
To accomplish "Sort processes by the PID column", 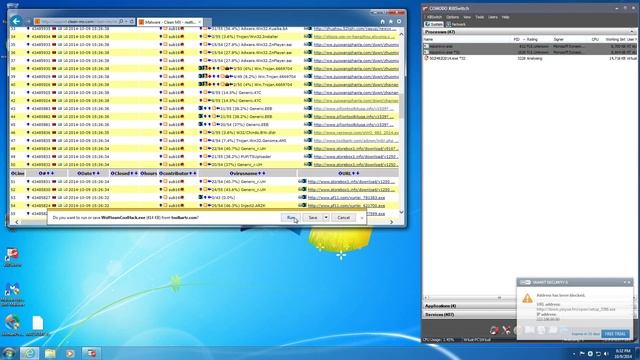I will (x=516, y=40).
